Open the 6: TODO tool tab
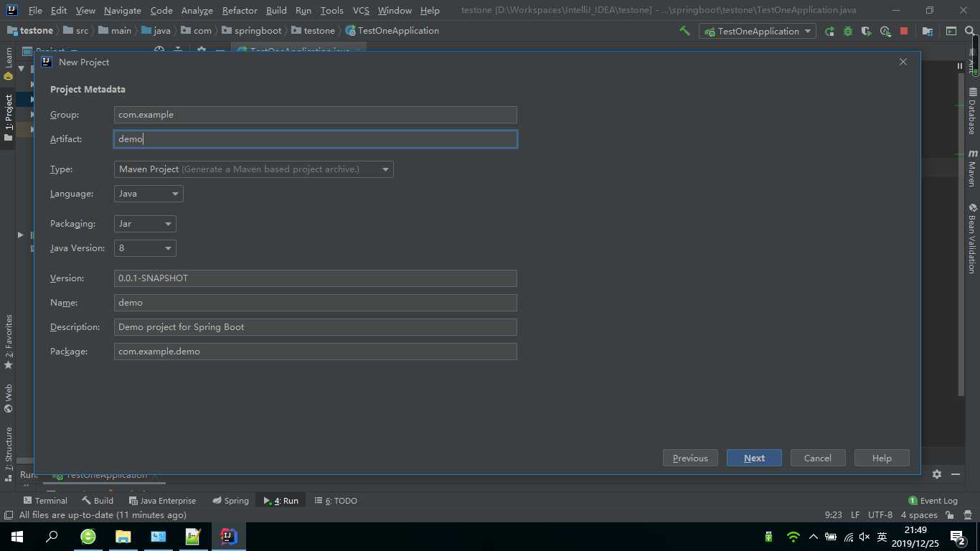This screenshot has height=551, width=980. pyautogui.click(x=336, y=501)
